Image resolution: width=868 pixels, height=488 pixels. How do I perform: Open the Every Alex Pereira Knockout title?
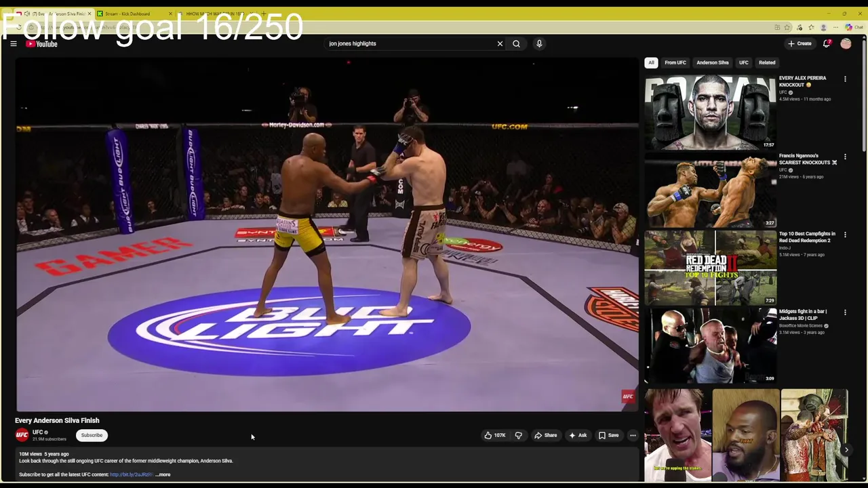pyautogui.click(x=802, y=81)
